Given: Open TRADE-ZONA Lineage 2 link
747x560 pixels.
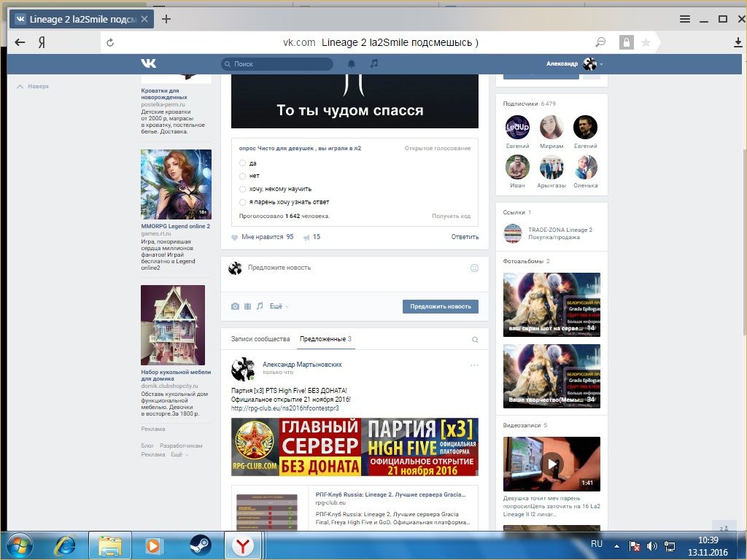Looking at the screenshot, I should (560, 230).
